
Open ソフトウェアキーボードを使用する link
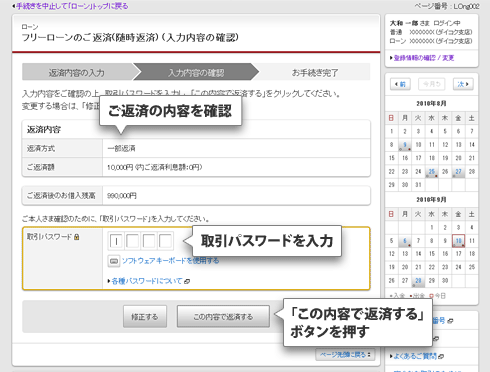pyautogui.click(x=170, y=261)
